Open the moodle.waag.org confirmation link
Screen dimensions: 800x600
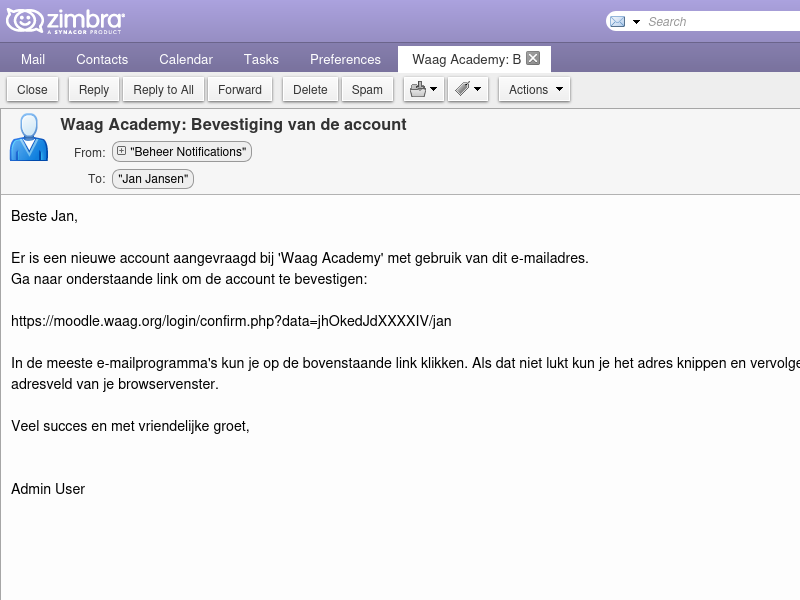coord(230,321)
